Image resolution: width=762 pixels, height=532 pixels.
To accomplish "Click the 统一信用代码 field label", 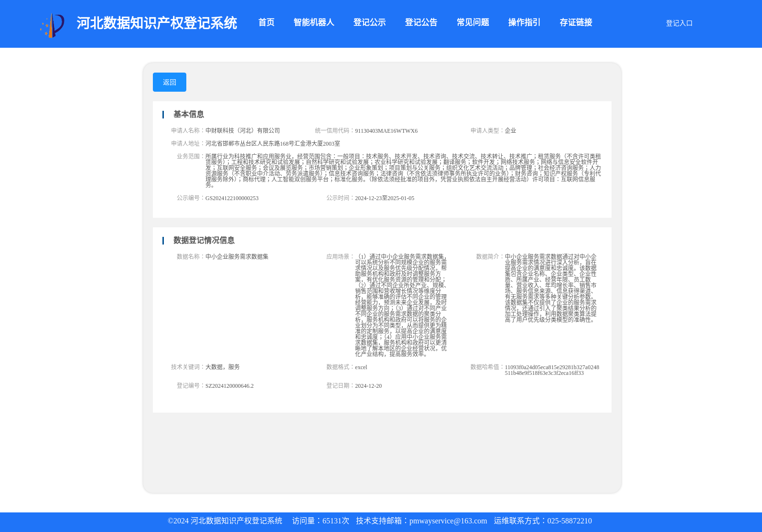I will tap(334, 130).
